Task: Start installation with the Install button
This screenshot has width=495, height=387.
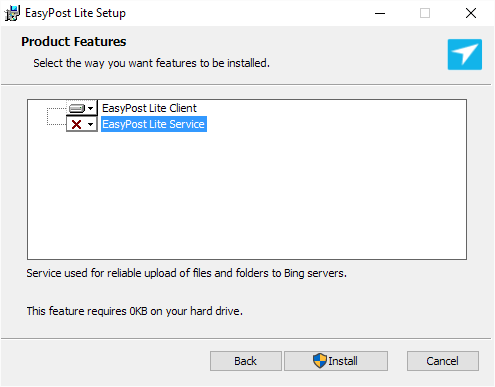Action: pos(336,361)
